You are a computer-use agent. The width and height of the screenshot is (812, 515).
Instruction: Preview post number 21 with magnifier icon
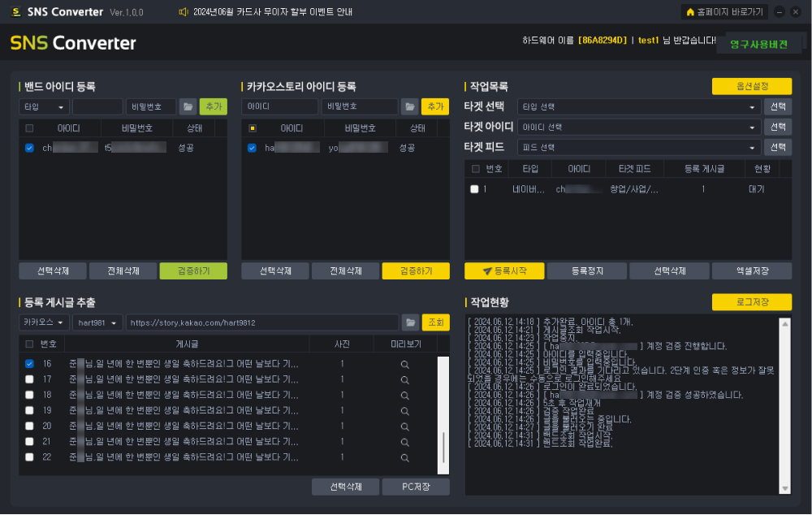405,442
